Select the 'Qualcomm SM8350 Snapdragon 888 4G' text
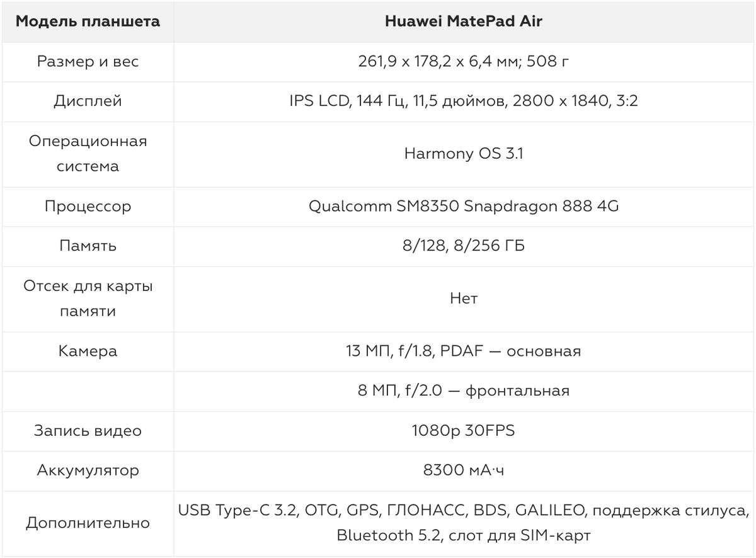This screenshot has height=558, width=756. click(463, 207)
